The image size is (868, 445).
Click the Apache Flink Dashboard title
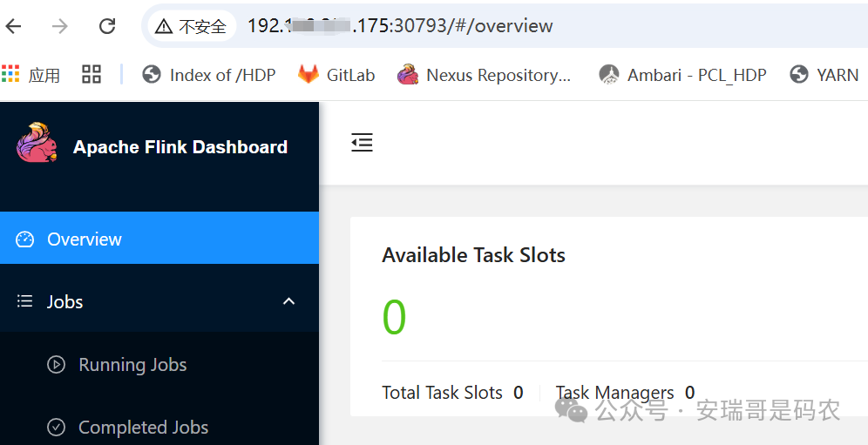[x=180, y=147]
